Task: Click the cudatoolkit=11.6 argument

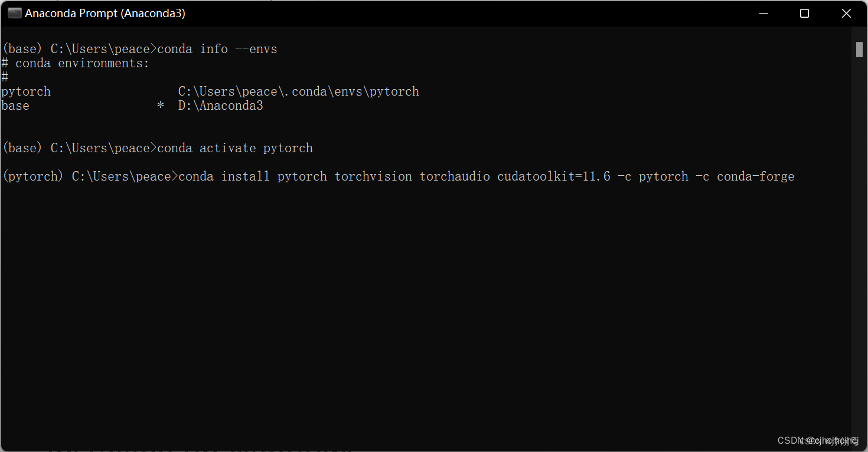Action: click(554, 176)
